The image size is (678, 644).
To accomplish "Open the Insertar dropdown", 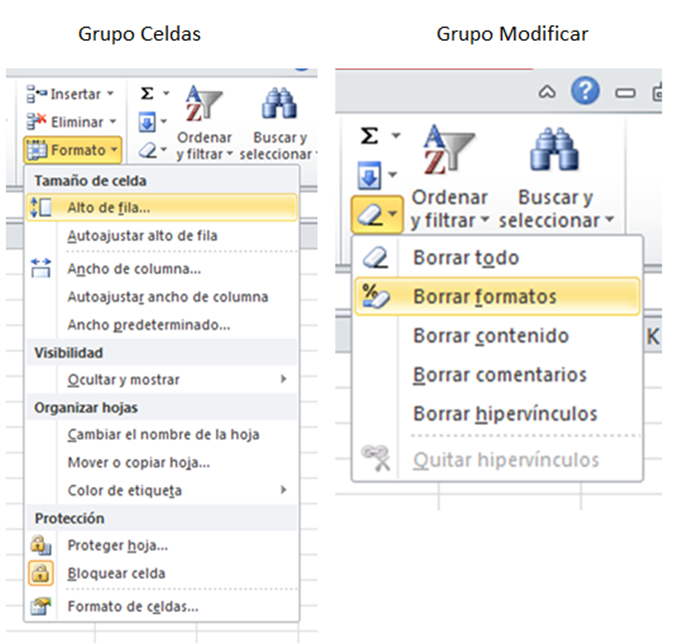I will pos(68,94).
